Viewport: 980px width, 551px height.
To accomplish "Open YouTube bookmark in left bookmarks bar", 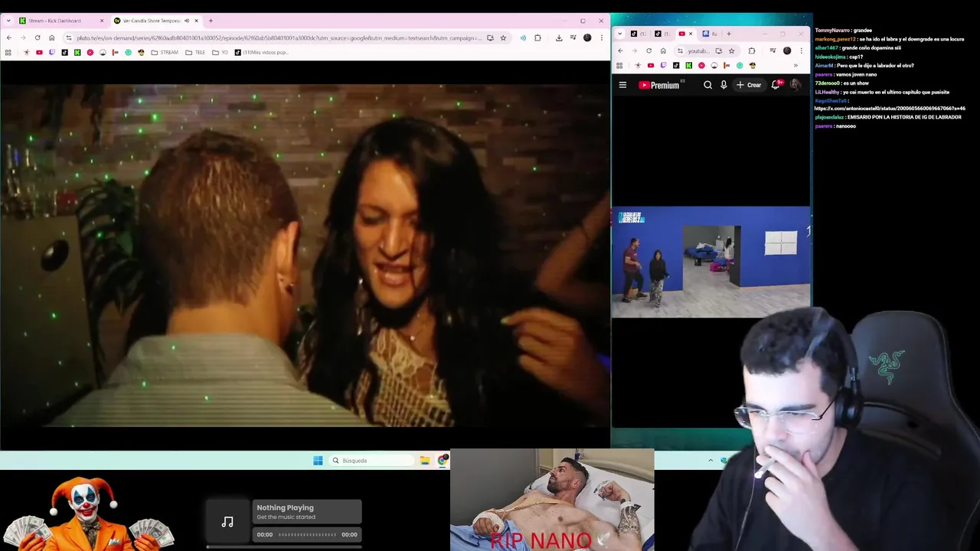I will [x=39, y=53].
